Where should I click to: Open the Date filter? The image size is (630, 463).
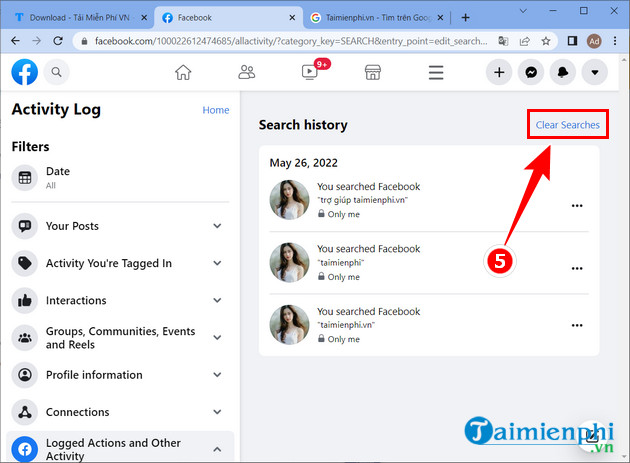(120, 177)
